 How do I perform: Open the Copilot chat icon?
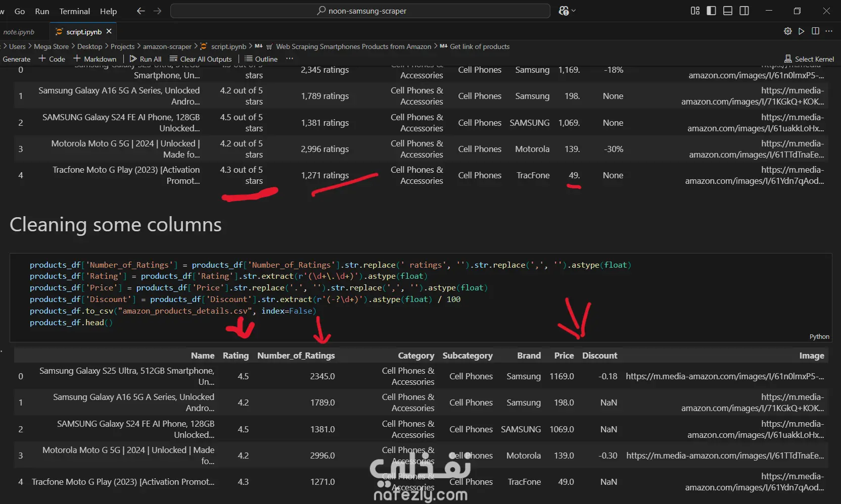[x=564, y=11]
